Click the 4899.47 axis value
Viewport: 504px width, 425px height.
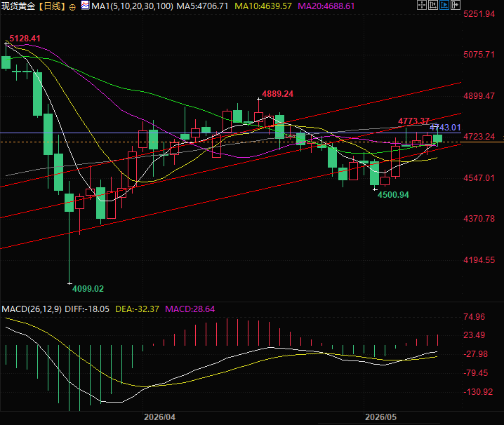[479, 95]
